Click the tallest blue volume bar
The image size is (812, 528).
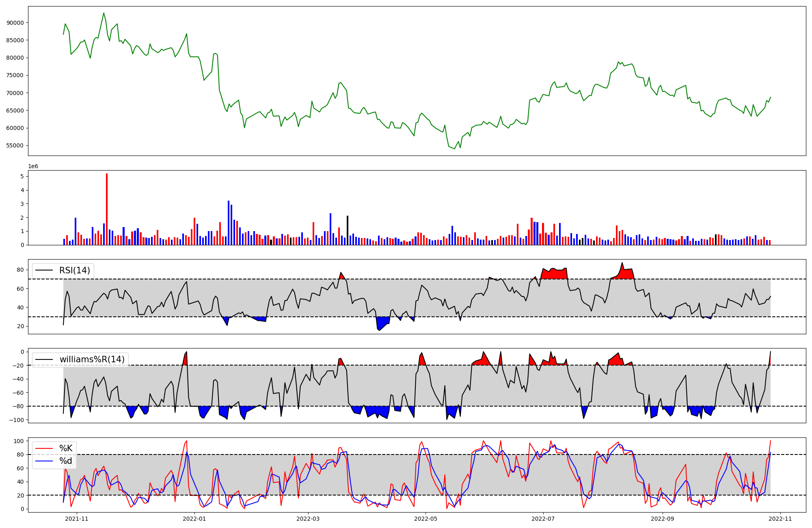(229, 223)
